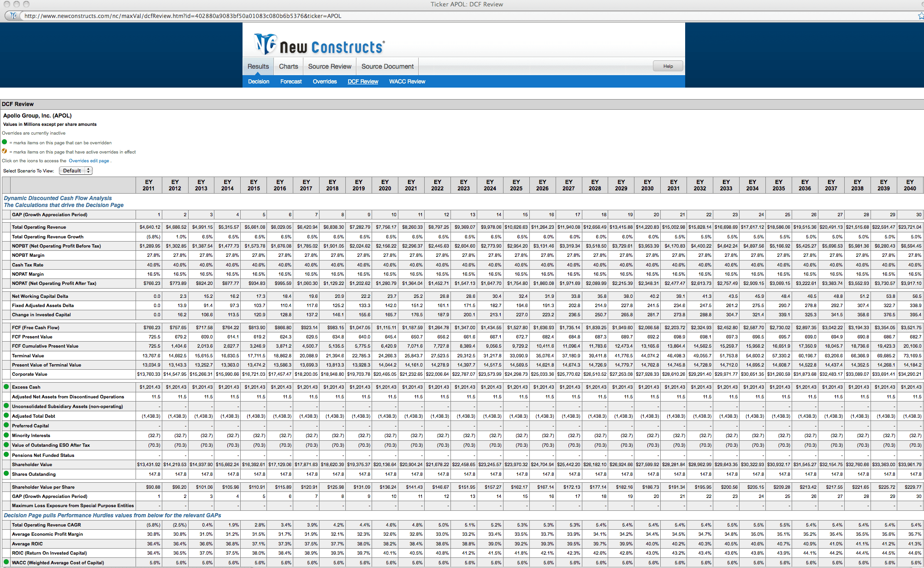924x568 pixels.
Task: Click the Total Operating Revenue CAGR label
Action: point(46,525)
